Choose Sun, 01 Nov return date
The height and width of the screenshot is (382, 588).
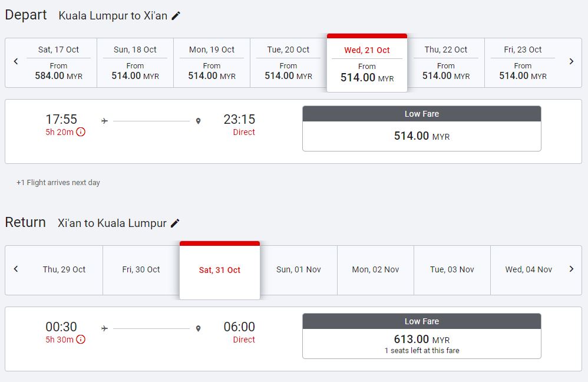tap(299, 269)
